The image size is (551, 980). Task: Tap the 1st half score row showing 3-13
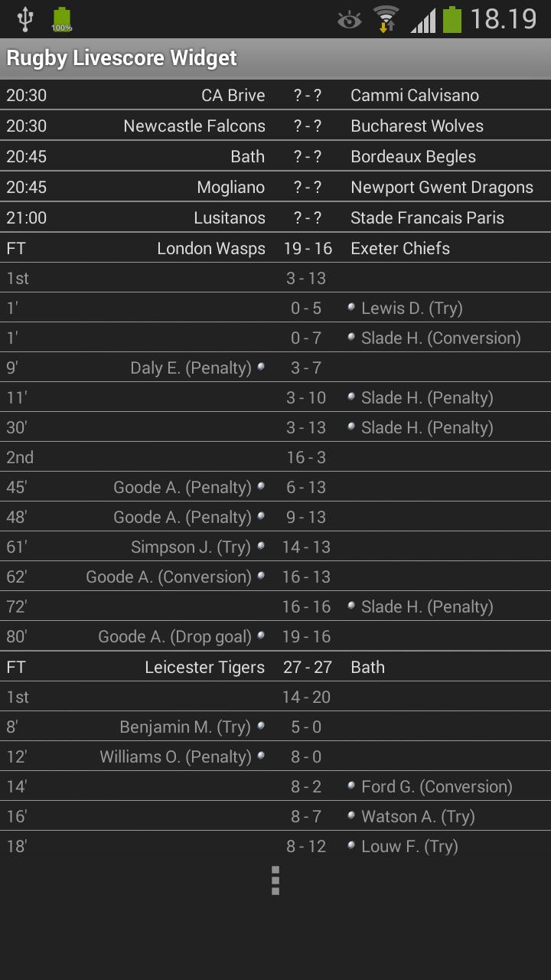point(275,277)
